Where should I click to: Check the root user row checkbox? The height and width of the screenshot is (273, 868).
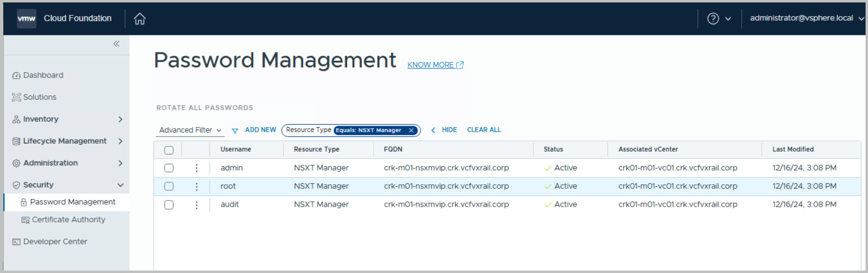(169, 186)
